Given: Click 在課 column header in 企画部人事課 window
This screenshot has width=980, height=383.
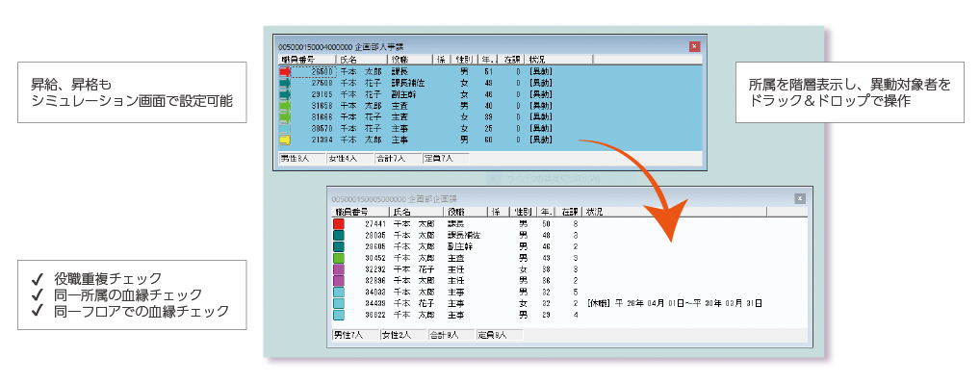Looking at the screenshot, I should tap(511, 60).
